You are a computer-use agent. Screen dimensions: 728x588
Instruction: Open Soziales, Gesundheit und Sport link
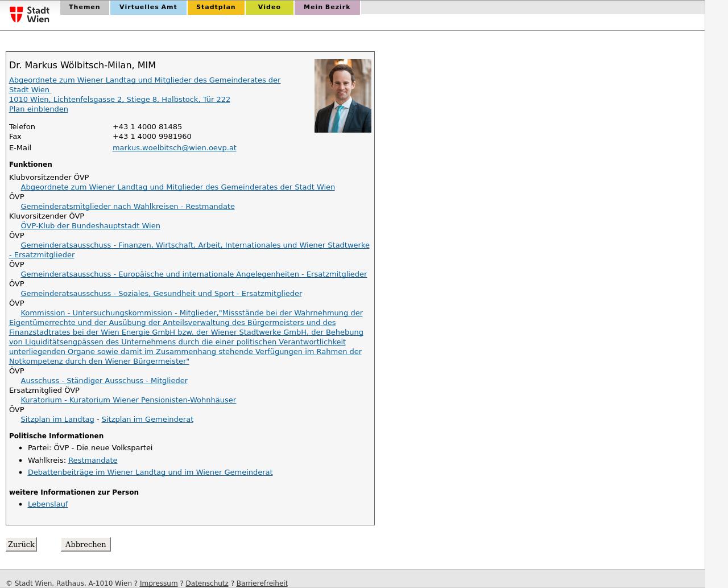[161, 293]
